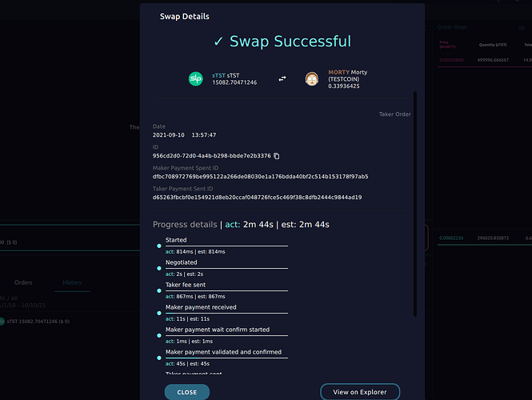Switch to the Orders tab in the background
This screenshot has height=400, width=532.
pos(23,282)
